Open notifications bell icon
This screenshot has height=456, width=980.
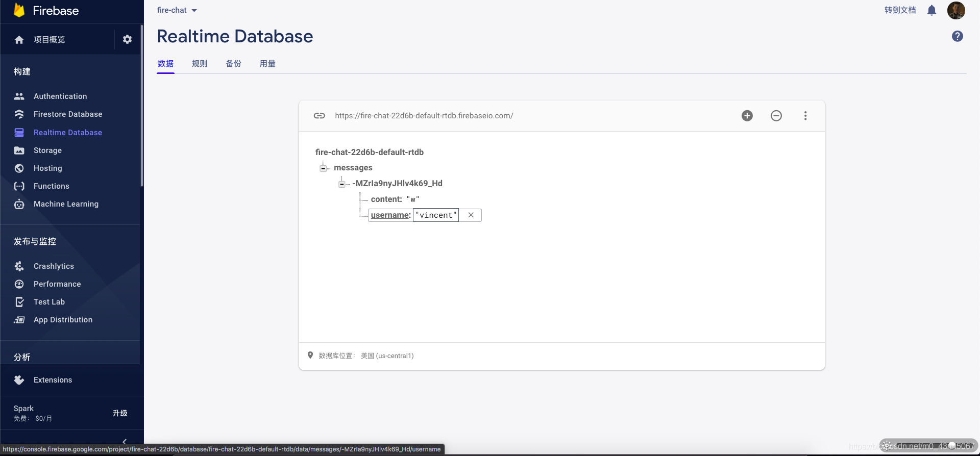(932, 10)
